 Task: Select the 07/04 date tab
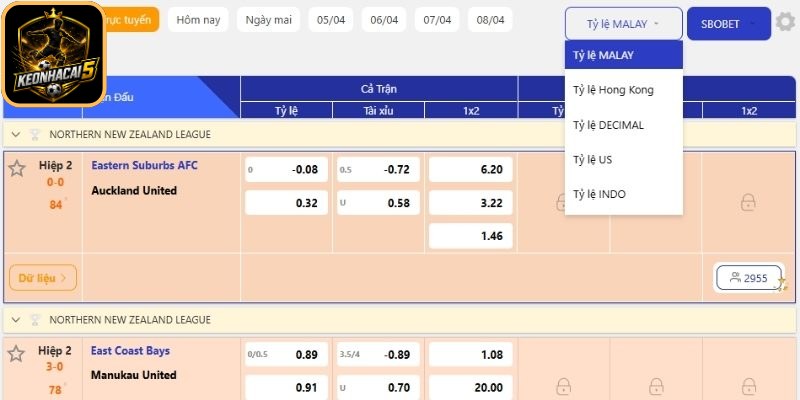pyautogui.click(x=437, y=20)
